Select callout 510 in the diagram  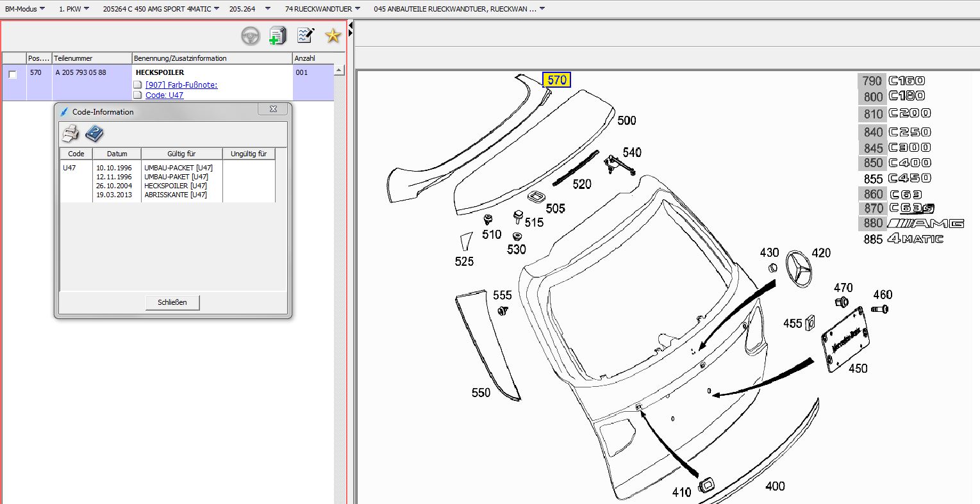tap(492, 235)
